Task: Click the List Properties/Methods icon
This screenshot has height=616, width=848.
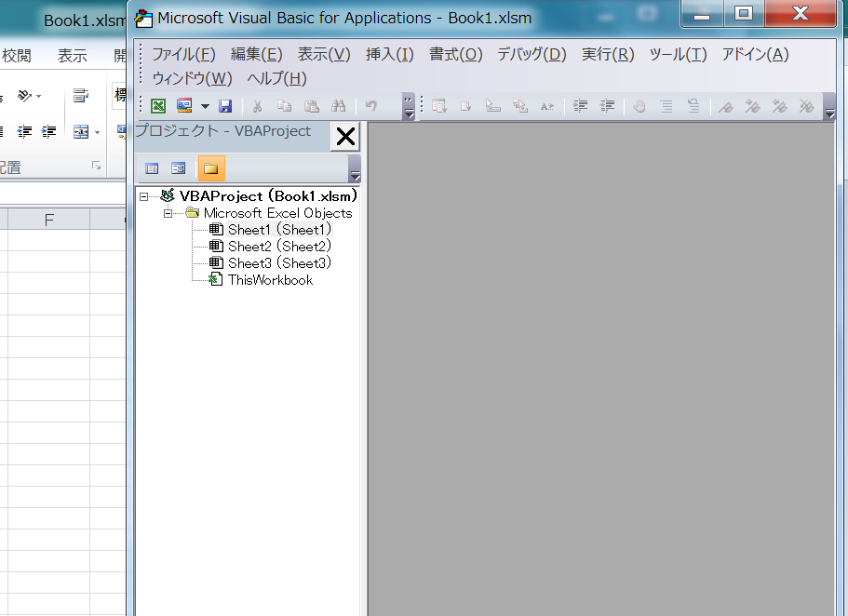Action: click(x=439, y=106)
